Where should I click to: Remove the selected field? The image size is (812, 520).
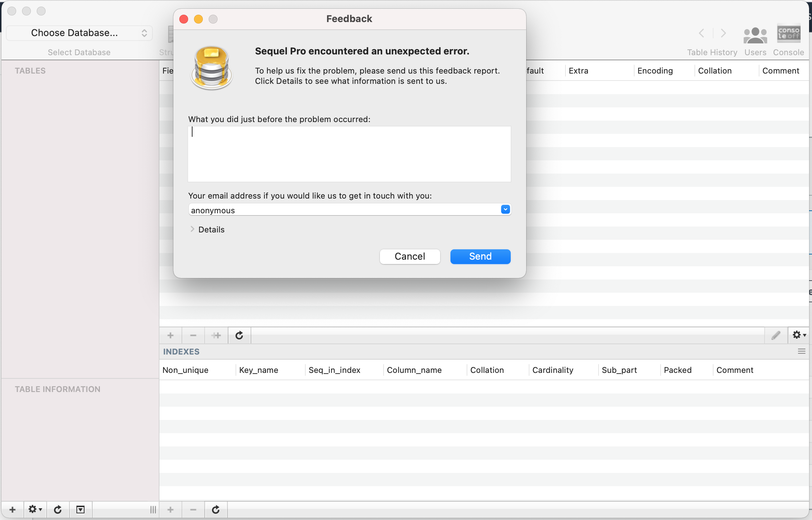[x=193, y=335]
